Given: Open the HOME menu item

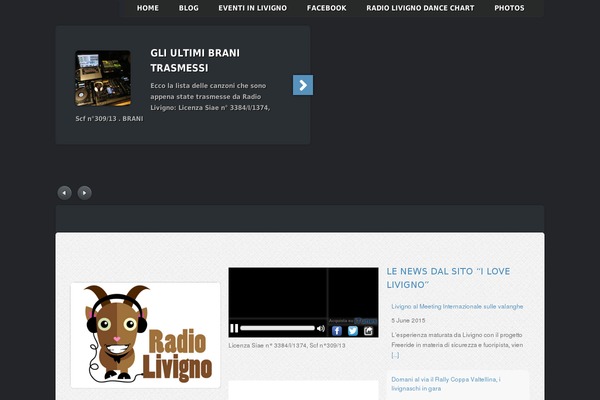Looking at the screenshot, I should point(148,8).
